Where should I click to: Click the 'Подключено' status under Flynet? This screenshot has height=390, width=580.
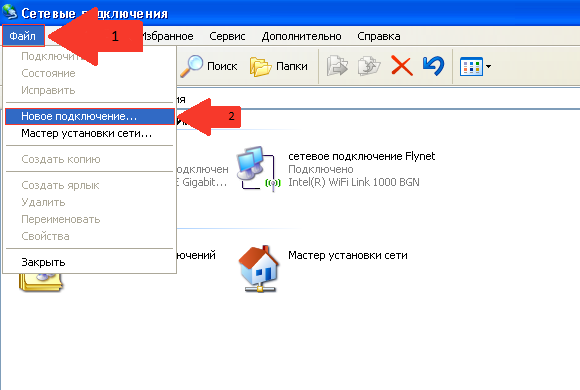click(321, 169)
